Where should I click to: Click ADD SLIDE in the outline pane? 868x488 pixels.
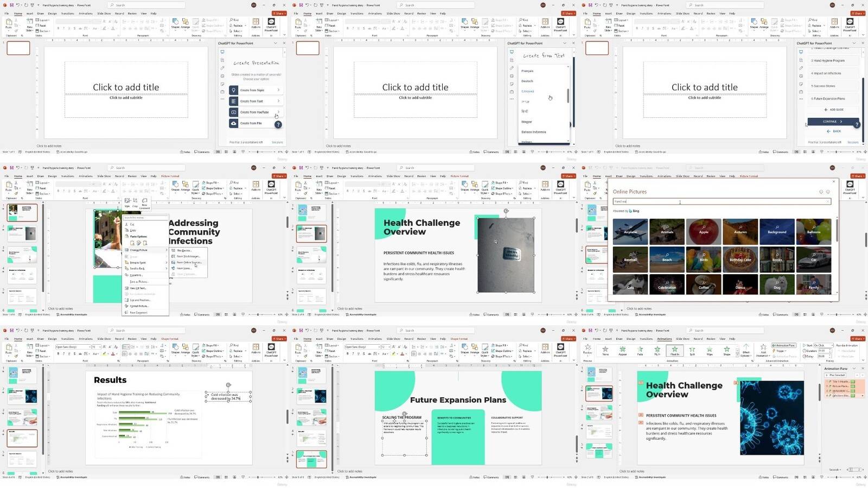pyautogui.click(x=834, y=110)
